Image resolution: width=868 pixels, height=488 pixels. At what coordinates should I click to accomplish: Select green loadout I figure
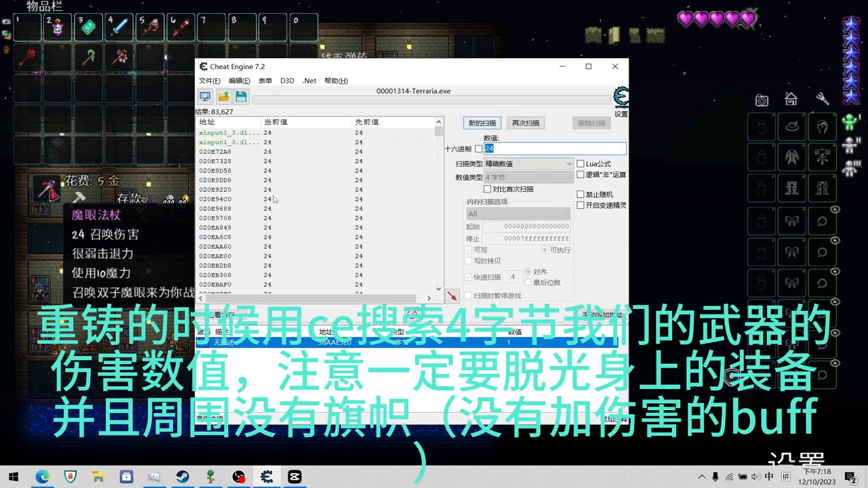[x=850, y=122]
